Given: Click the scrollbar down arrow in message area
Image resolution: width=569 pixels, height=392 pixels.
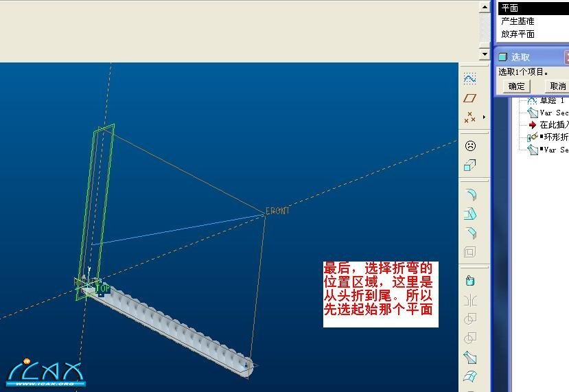Looking at the screenshot, I should coord(485,54).
